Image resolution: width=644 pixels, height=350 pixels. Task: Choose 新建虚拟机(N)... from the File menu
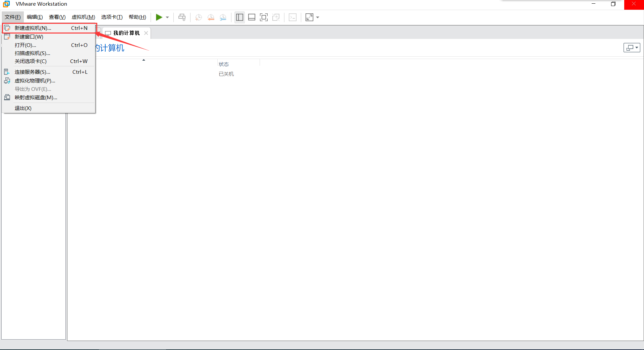[49, 28]
